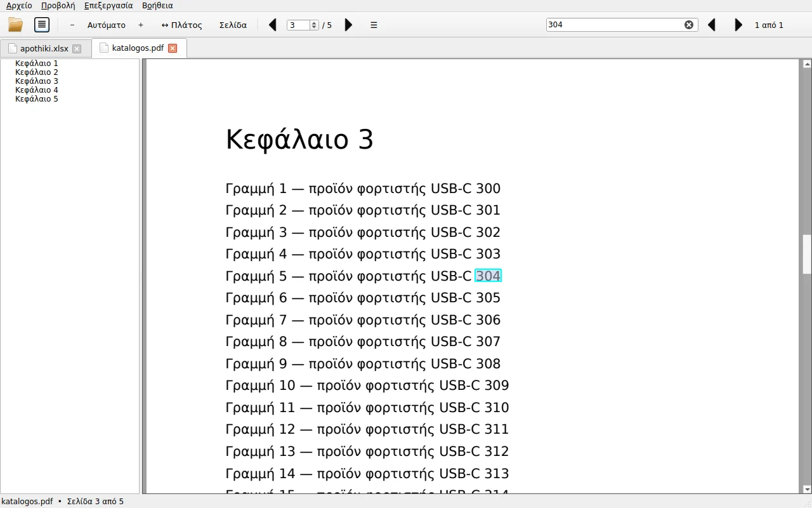Close the apothiki.xlsx tab
Image resolution: width=812 pixels, height=508 pixels.
tap(77, 49)
